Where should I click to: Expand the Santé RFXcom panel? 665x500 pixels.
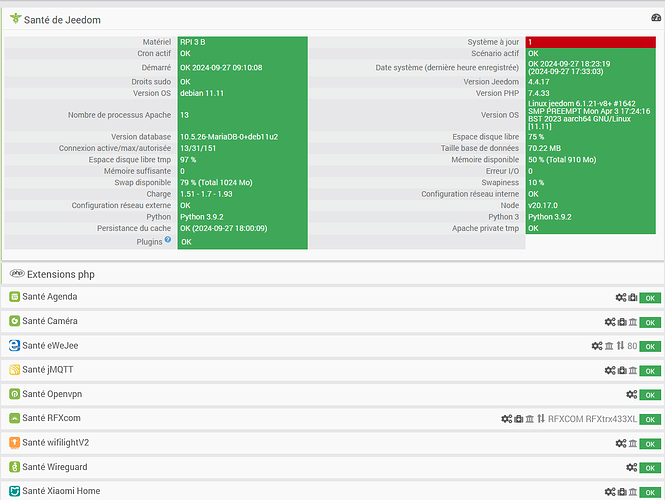(x=51, y=418)
